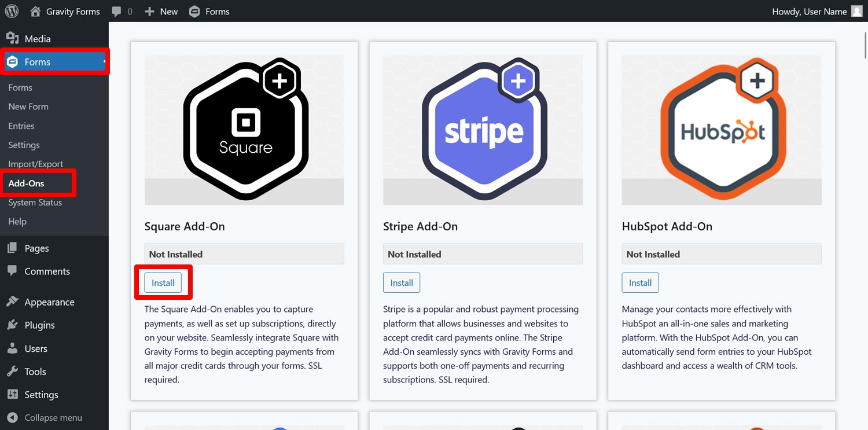This screenshot has width=868, height=430.
Task: Open the Tools wrench icon
Action: 12,372
